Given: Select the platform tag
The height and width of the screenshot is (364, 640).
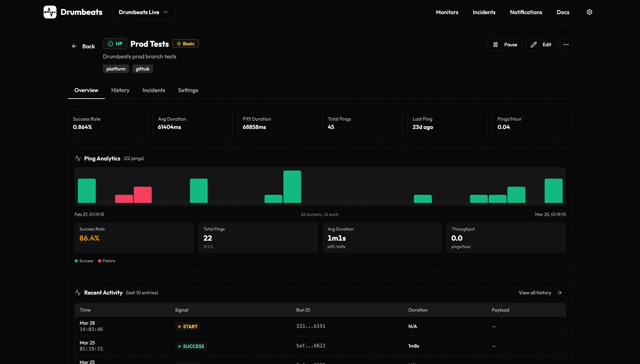Looking at the screenshot, I should tap(116, 69).
